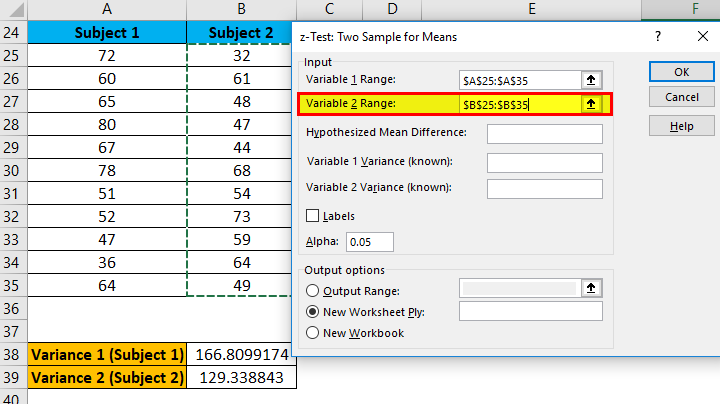Click the Variance 1 (Subject 1) label cell

107,354
